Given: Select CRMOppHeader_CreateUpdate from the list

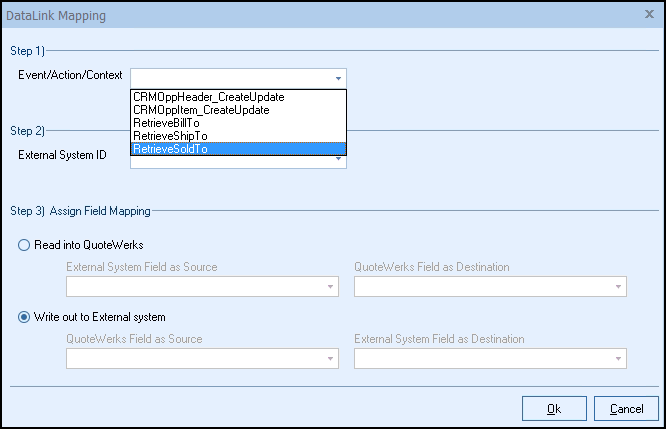Looking at the screenshot, I should pyautogui.click(x=208, y=97).
